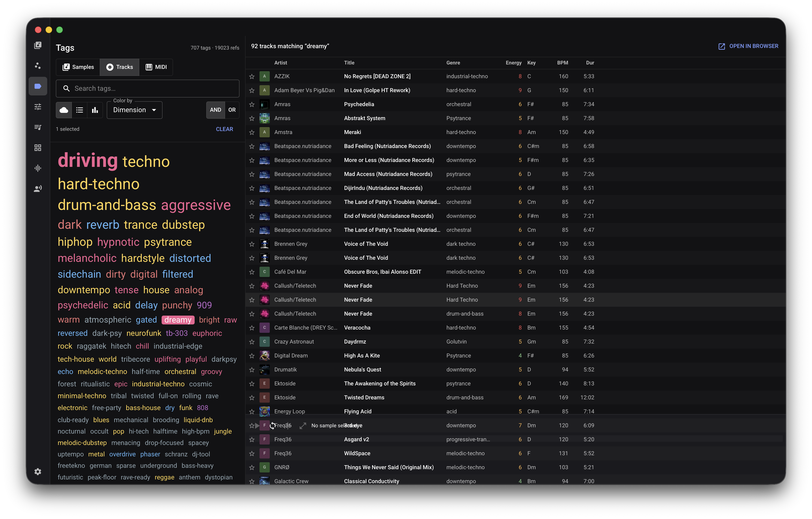Star the Veracocha track
This screenshot has width=812, height=519.
tap(252, 328)
